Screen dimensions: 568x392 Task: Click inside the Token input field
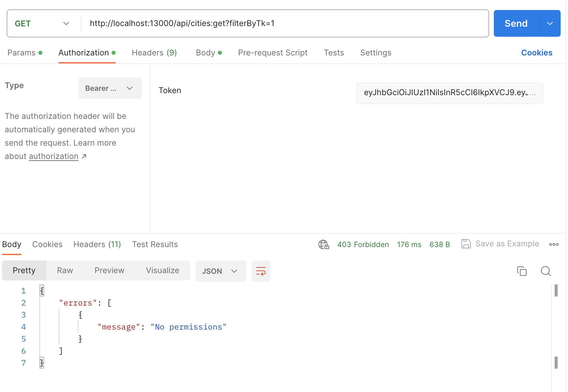pos(449,93)
